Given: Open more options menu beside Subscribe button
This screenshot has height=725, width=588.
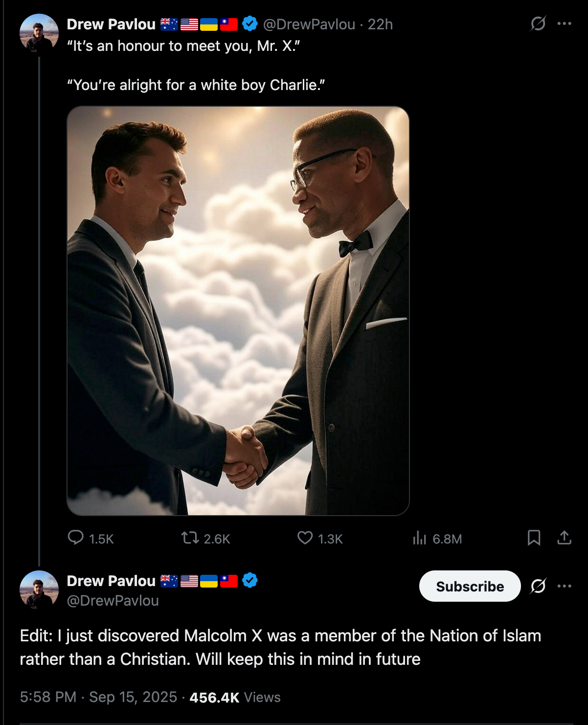Looking at the screenshot, I should pos(564,586).
